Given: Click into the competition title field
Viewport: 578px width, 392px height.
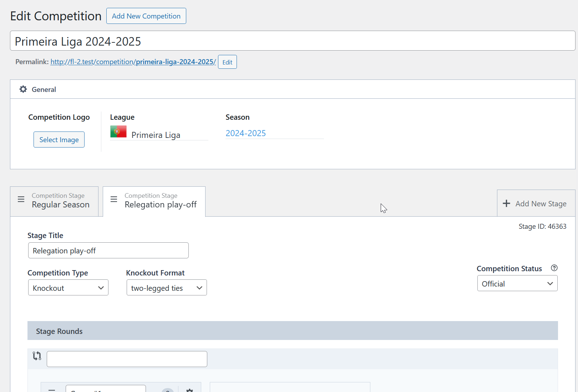Looking at the screenshot, I should 293,41.
